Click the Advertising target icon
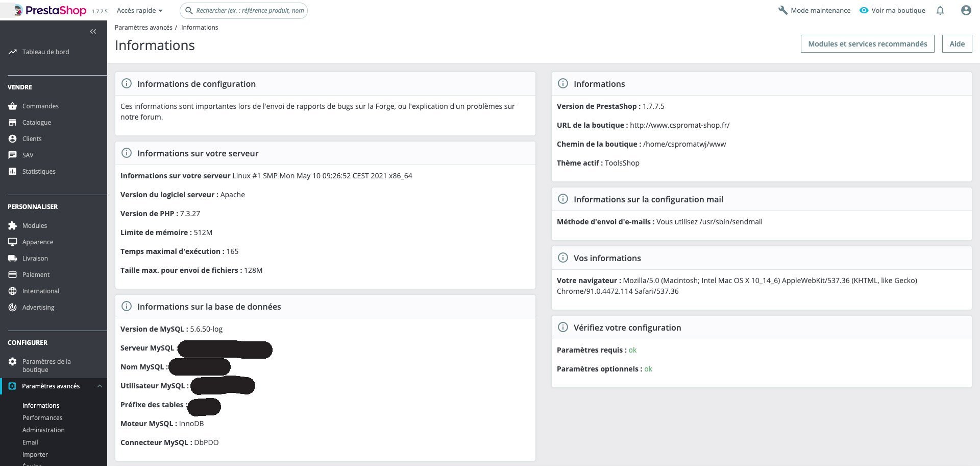The image size is (980, 466). click(x=12, y=307)
